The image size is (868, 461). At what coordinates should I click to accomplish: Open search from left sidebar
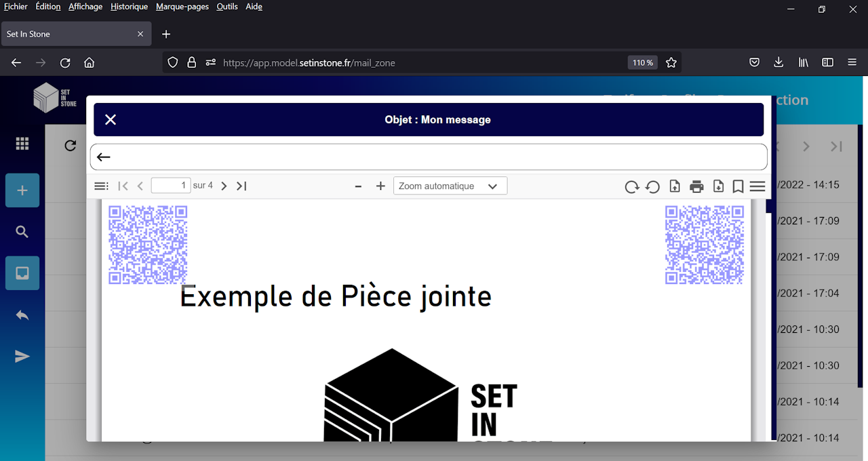coord(22,232)
